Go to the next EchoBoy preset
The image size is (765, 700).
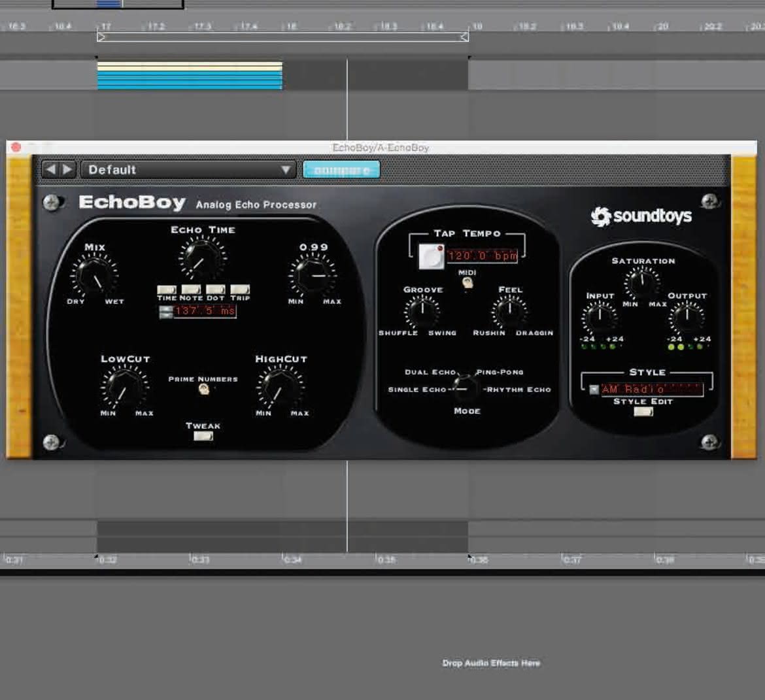pos(67,169)
